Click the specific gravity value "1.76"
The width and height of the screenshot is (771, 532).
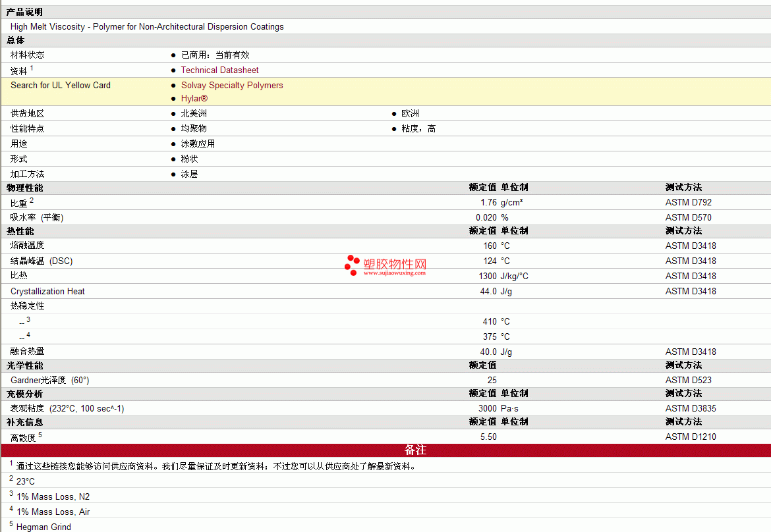pos(489,203)
